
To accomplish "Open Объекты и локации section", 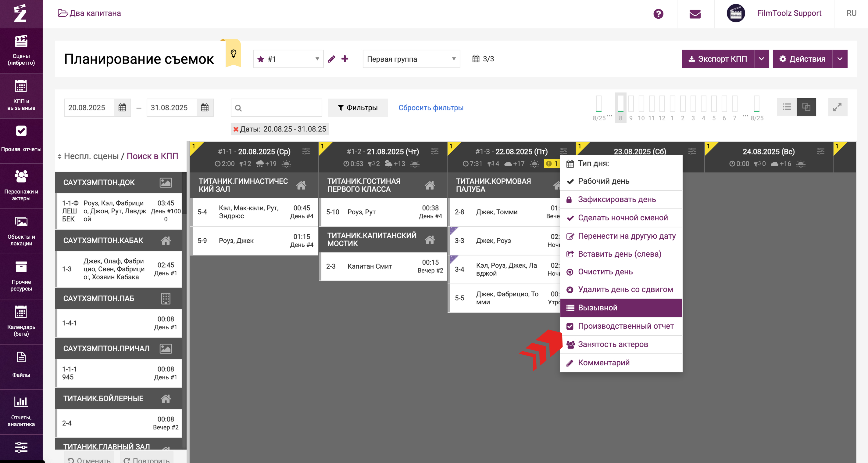I will (21, 231).
